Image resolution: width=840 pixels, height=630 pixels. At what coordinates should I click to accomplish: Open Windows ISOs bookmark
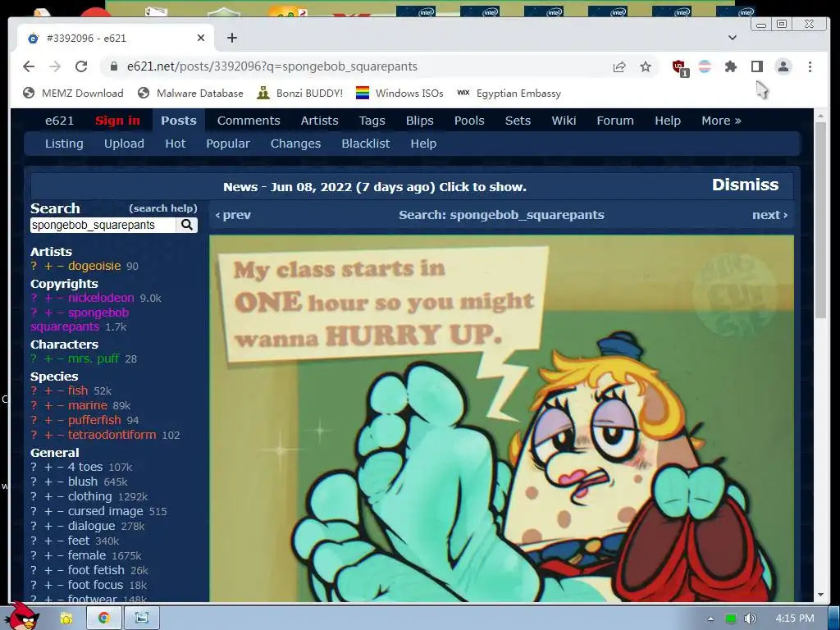click(399, 94)
